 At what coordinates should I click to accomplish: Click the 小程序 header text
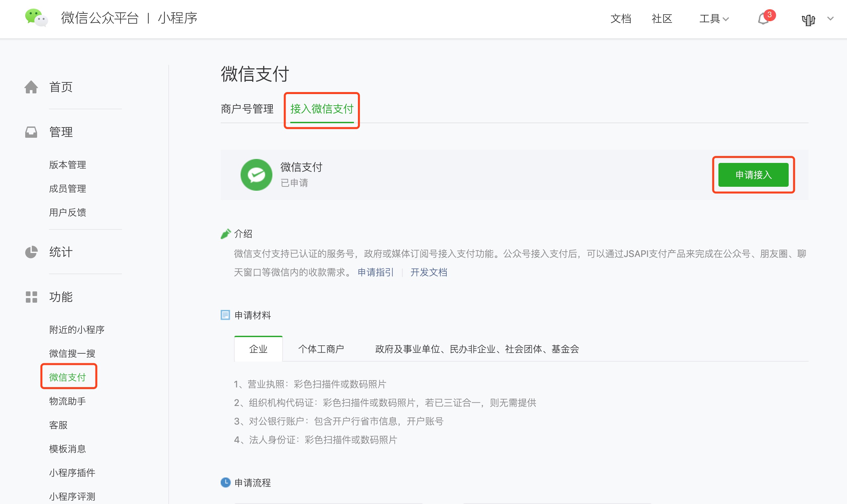click(x=178, y=18)
